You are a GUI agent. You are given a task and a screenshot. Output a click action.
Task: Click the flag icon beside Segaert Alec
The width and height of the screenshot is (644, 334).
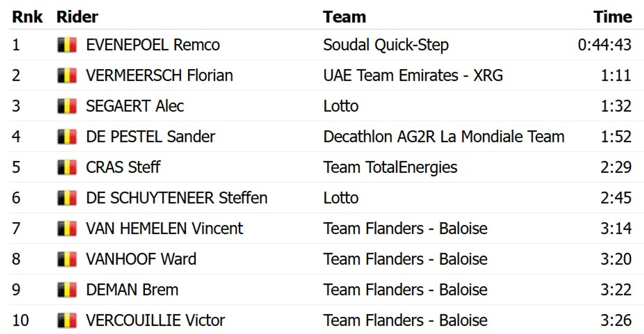tap(67, 106)
